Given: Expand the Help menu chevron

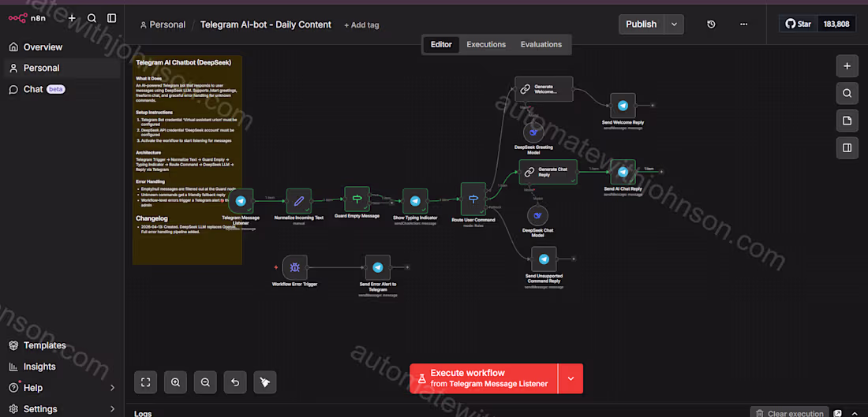Looking at the screenshot, I should pos(112,388).
